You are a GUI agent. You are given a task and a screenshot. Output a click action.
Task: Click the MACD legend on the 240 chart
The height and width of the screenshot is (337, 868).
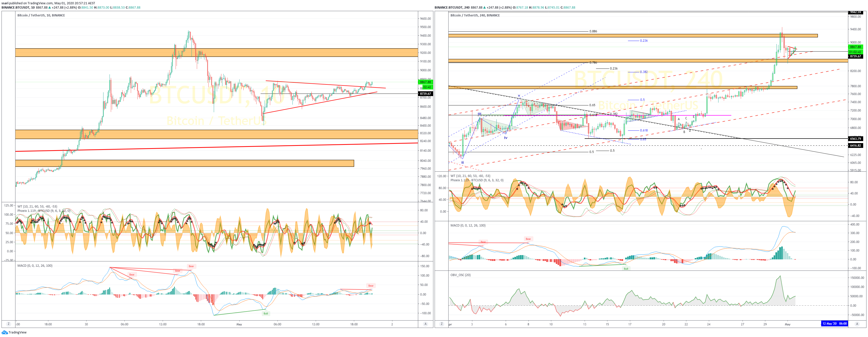[x=468, y=225]
